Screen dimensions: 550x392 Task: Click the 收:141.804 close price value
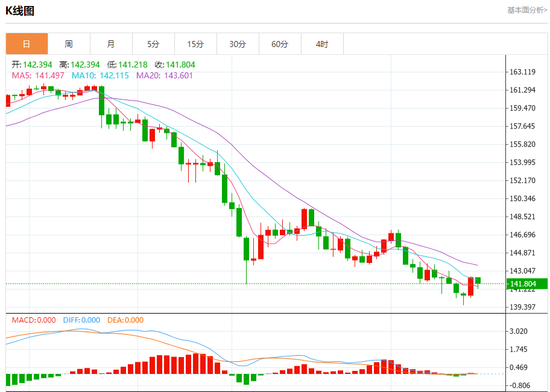pos(175,65)
